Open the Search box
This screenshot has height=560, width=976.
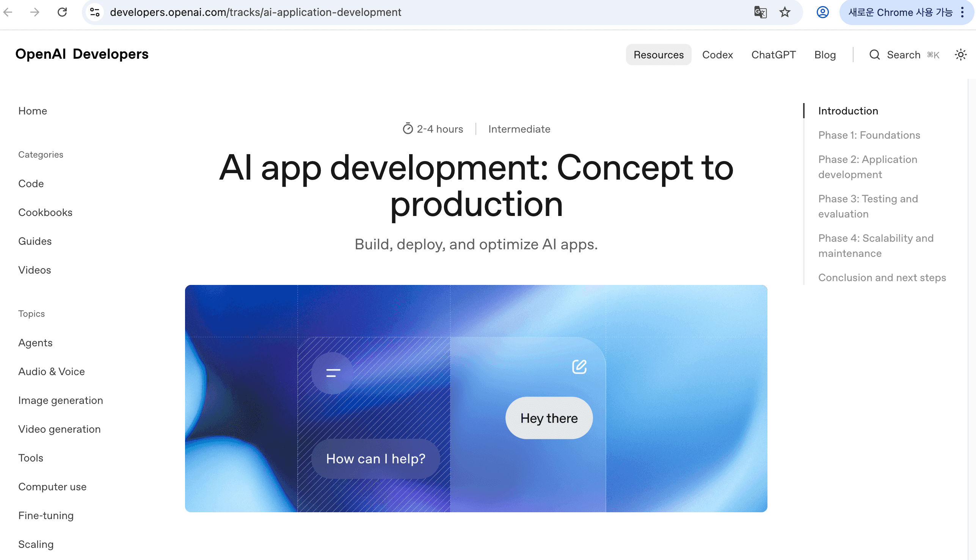tap(904, 55)
